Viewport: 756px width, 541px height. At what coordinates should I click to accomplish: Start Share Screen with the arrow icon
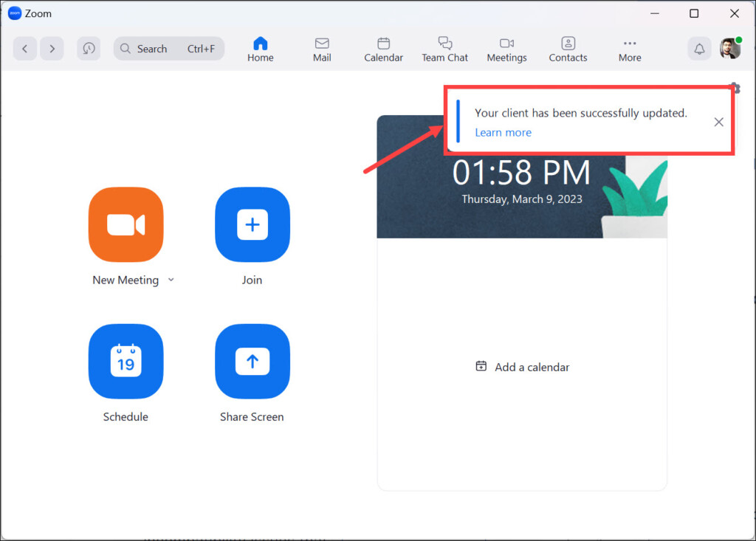click(252, 362)
